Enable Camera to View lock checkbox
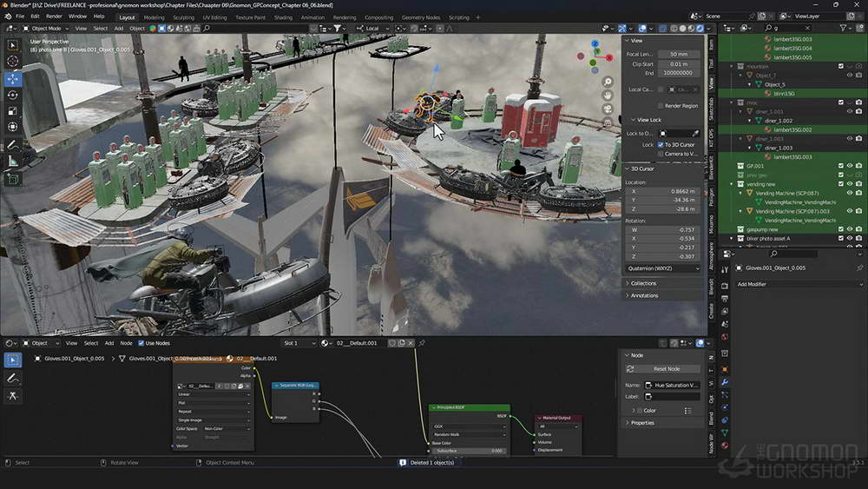The height and width of the screenshot is (489, 868). (661, 154)
